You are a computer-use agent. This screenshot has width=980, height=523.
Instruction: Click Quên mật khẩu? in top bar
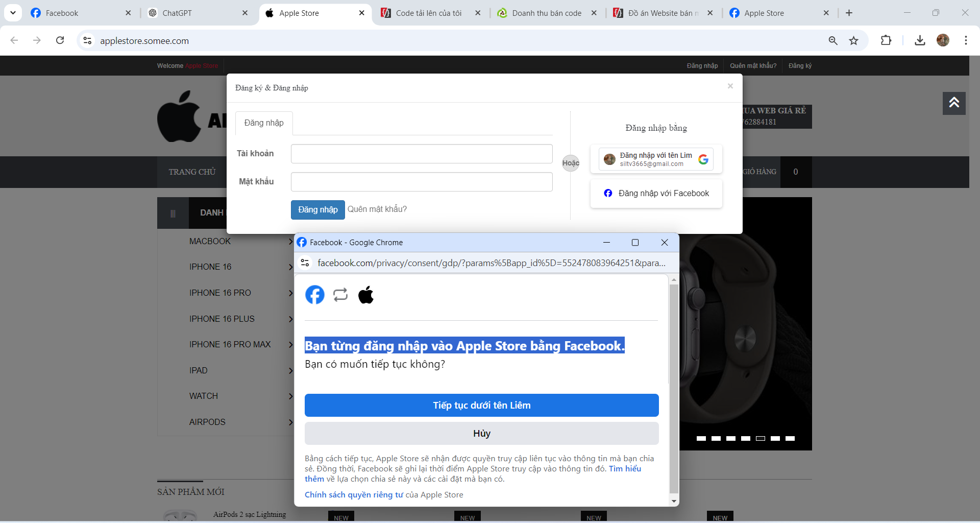(753, 66)
